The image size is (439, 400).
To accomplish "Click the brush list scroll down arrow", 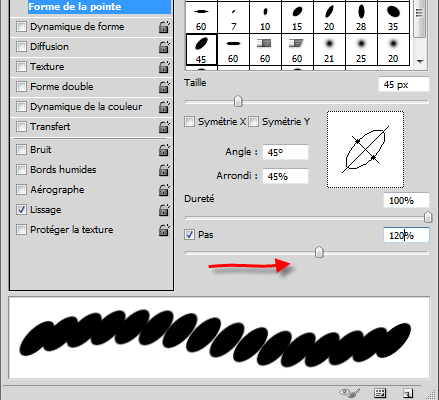I will pyautogui.click(x=420, y=62).
